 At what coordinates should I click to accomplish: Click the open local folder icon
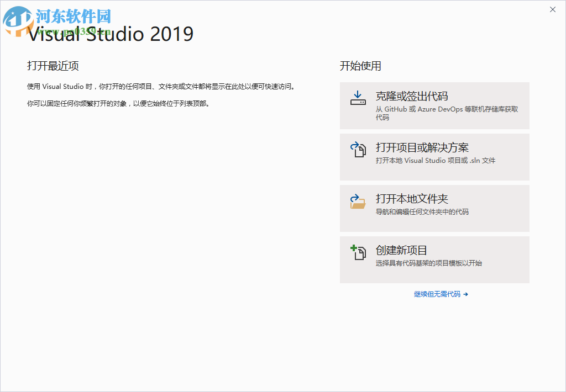(358, 202)
